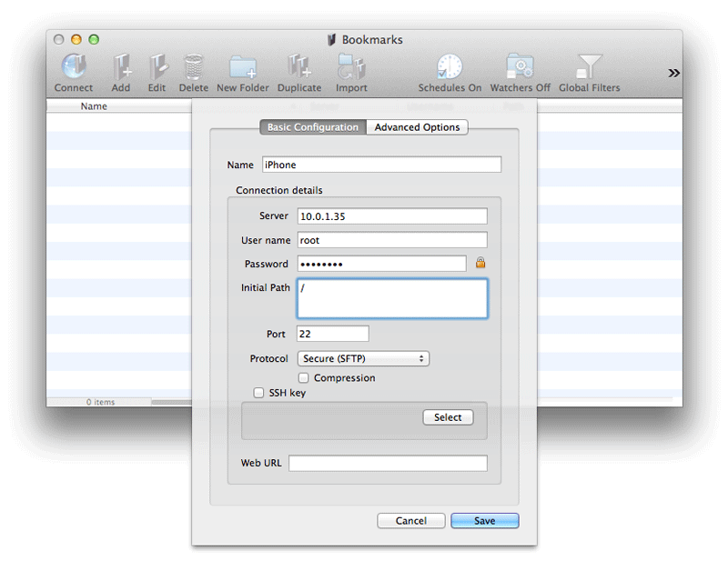
Task: Enable the Compression checkbox
Action: click(x=304, y=377)
